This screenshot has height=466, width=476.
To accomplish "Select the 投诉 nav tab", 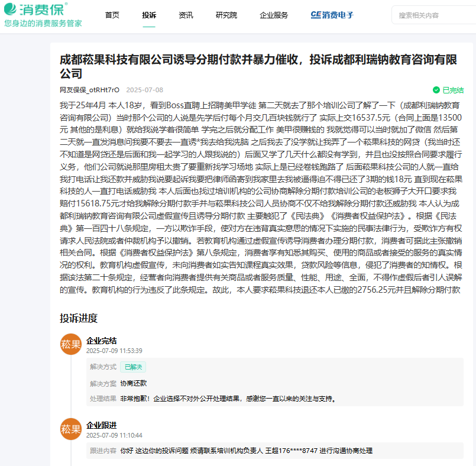I will [149, 15].
